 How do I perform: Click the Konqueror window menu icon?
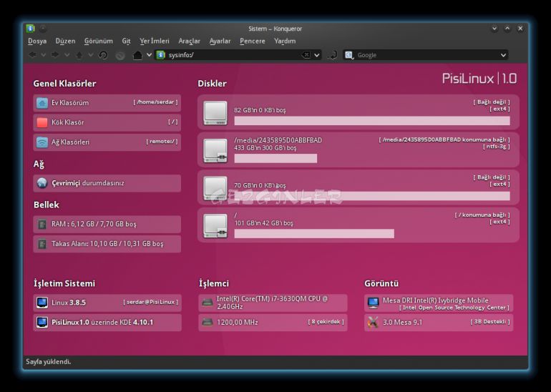tap(30, 29)
